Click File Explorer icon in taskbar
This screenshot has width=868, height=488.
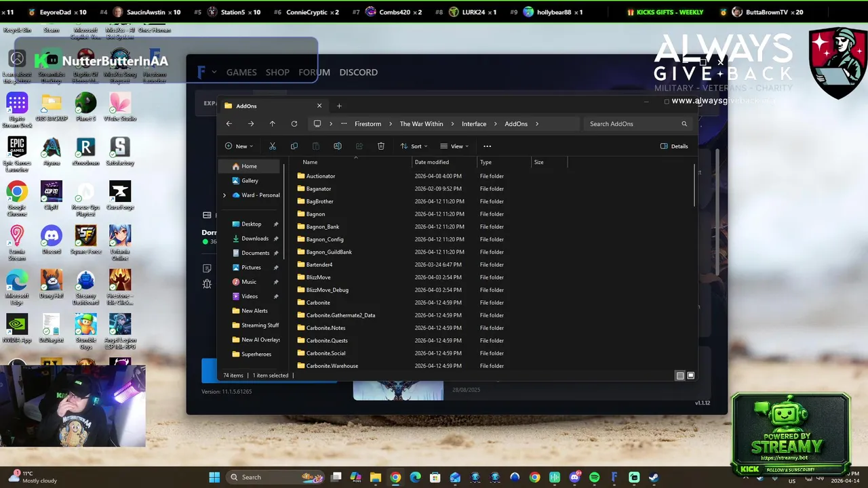[x=376, y=477]
